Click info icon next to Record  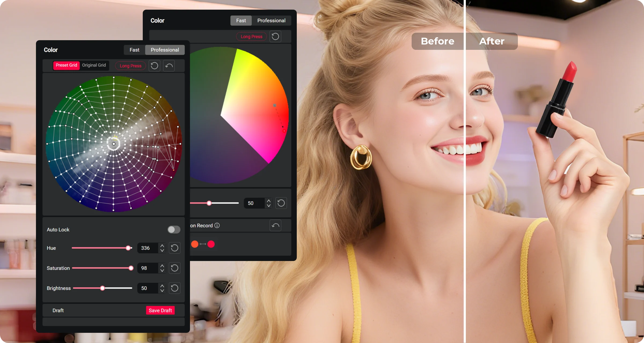tap(217, 225)
